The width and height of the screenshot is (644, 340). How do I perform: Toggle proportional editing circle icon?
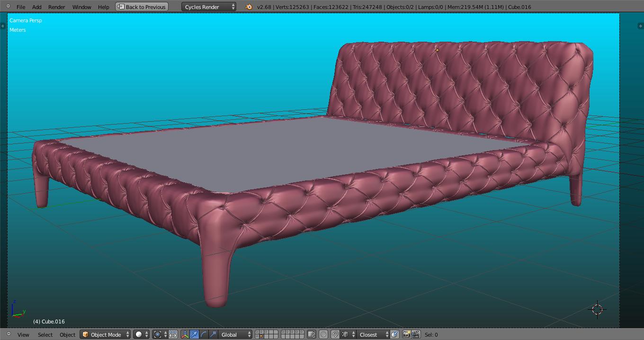323,334
